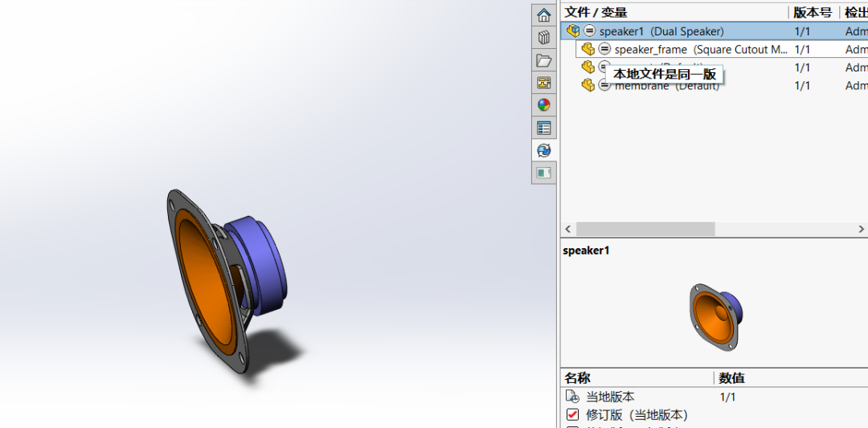Open the Design Library pane tab
This screenshot has width=868, height=428.
coord(544,38)
